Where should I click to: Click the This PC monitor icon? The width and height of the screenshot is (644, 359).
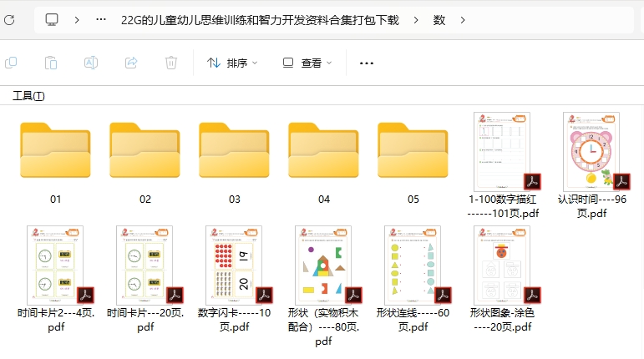52,19
